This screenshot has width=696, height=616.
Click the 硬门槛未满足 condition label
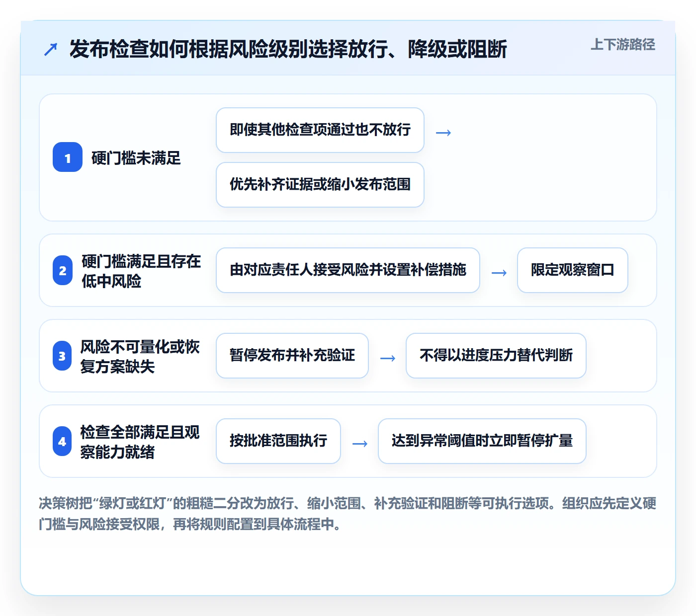click(136, 158)
